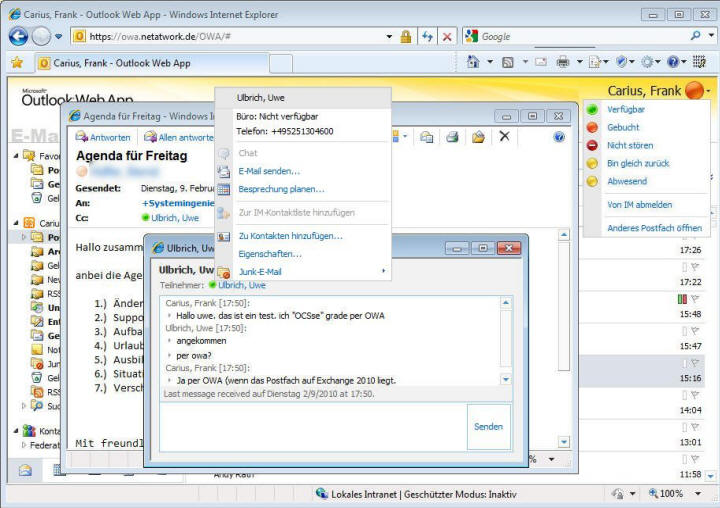Select the RSS feeds folder in the tree
Screen dimensions: 720x508
click(x=46, y=392)
